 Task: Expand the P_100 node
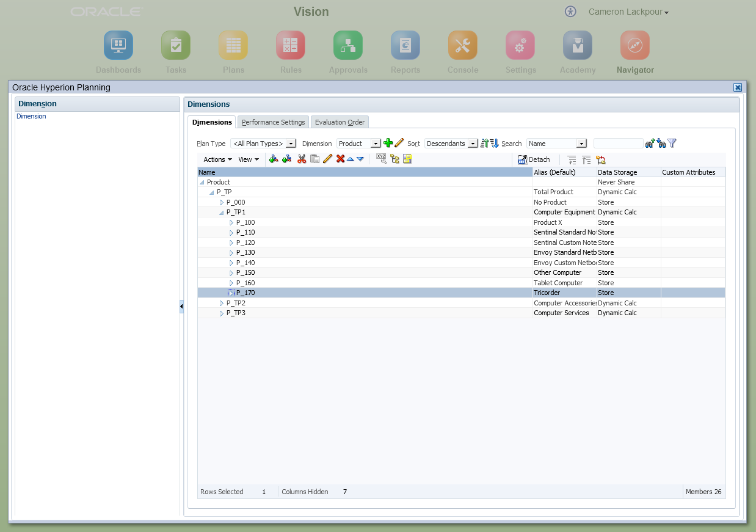coord(231,222)
